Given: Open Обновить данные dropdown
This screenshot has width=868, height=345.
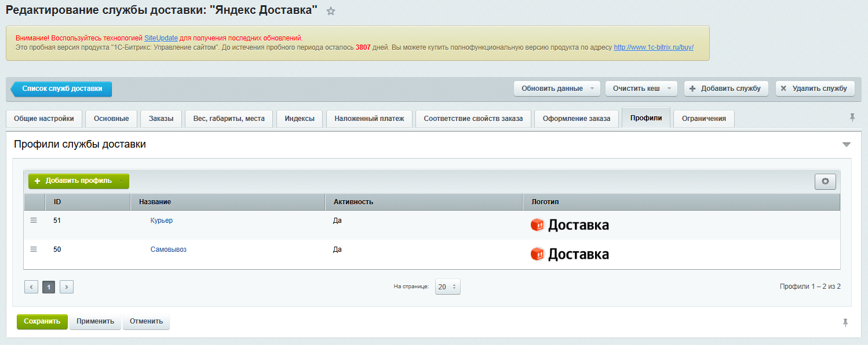Looking at the screenshot, I should pos(557,89).
